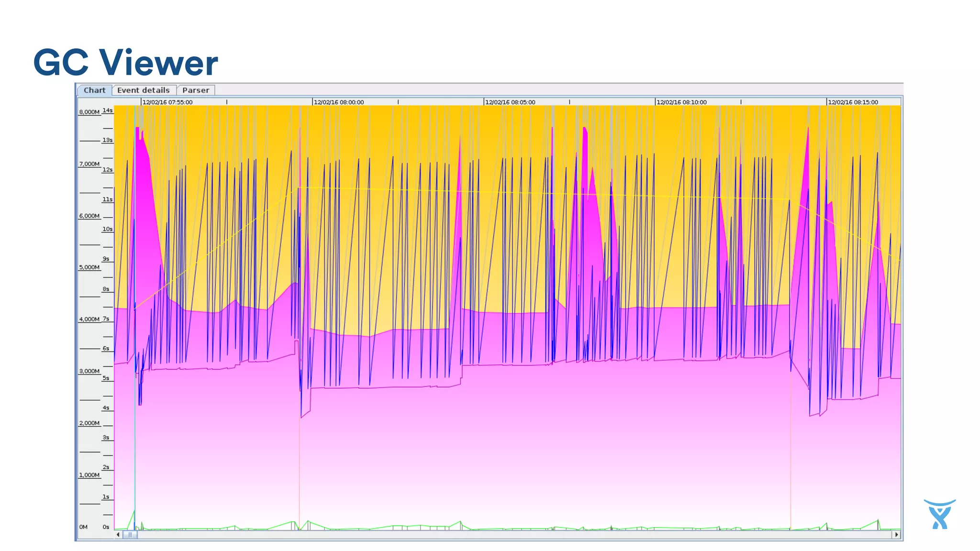980x551 pixels.
Task: Click the 8,000M memory axis label
Action: (x=89, y=112)
